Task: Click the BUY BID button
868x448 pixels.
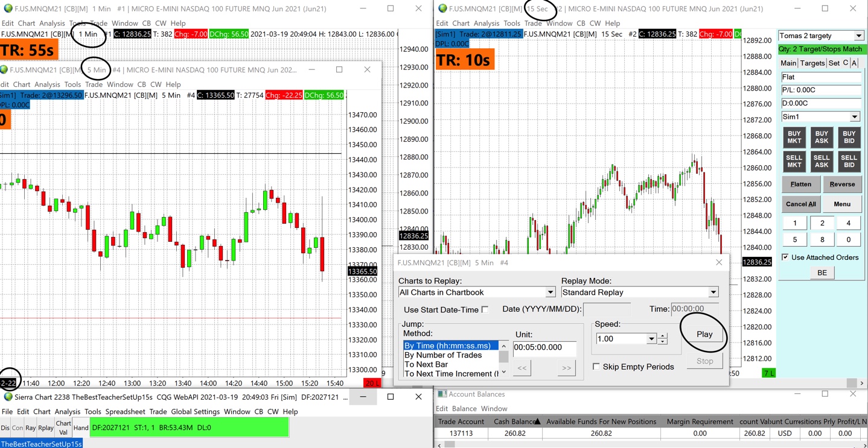Action: (x=849, y=137)
